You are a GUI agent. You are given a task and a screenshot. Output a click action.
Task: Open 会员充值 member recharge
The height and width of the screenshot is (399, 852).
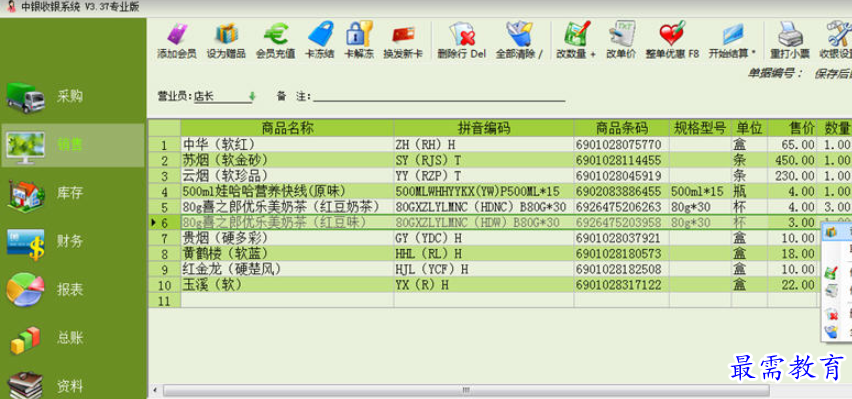pos(275,40)
